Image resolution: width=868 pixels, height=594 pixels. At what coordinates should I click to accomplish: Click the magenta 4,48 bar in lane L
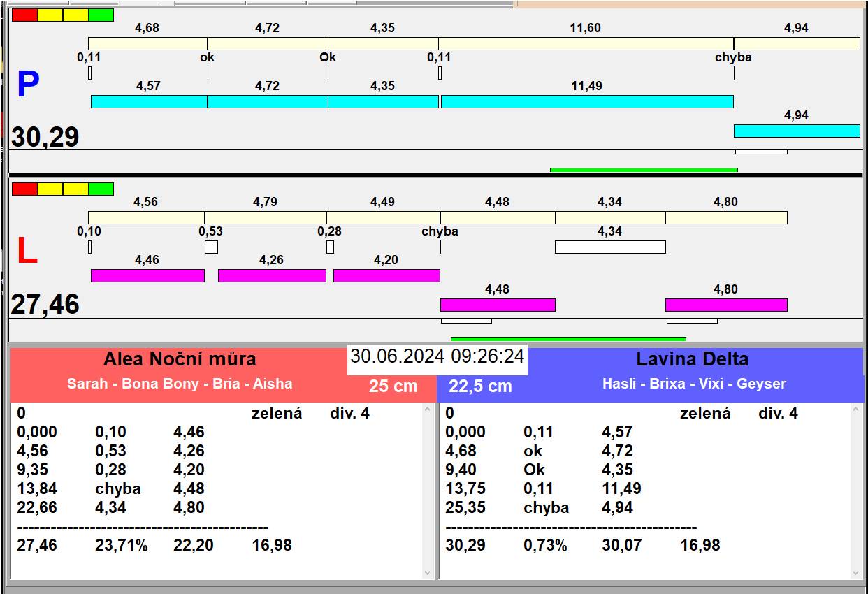(498, 305)
